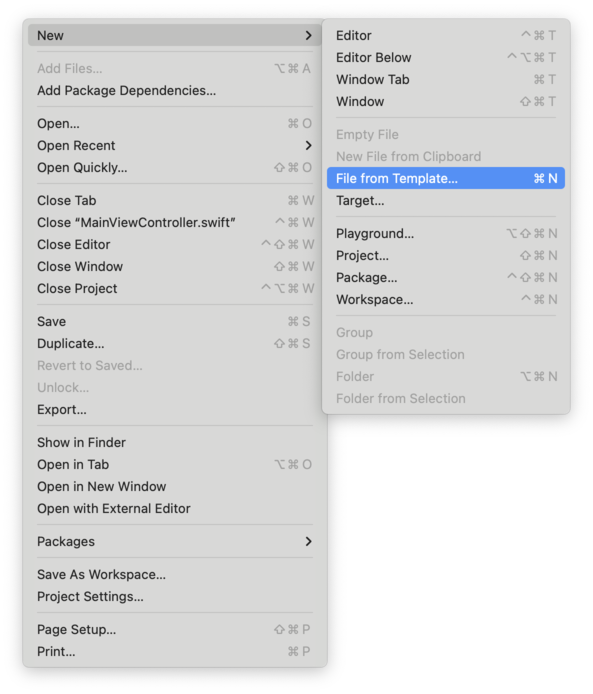Select Print… menu item
Image resolution: width=593 pixels, height=694 pixels.
(x=175, y=652)
